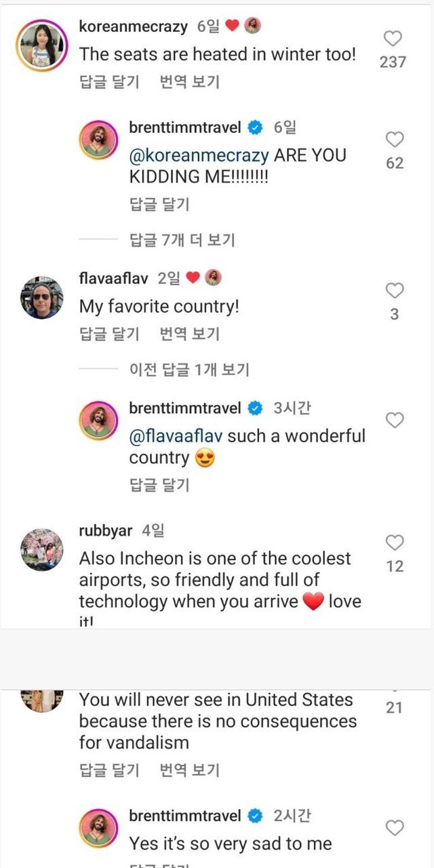
Task: Heart brenttimmtravel's wonderful country reply
Action: click(x=395, y=420)
